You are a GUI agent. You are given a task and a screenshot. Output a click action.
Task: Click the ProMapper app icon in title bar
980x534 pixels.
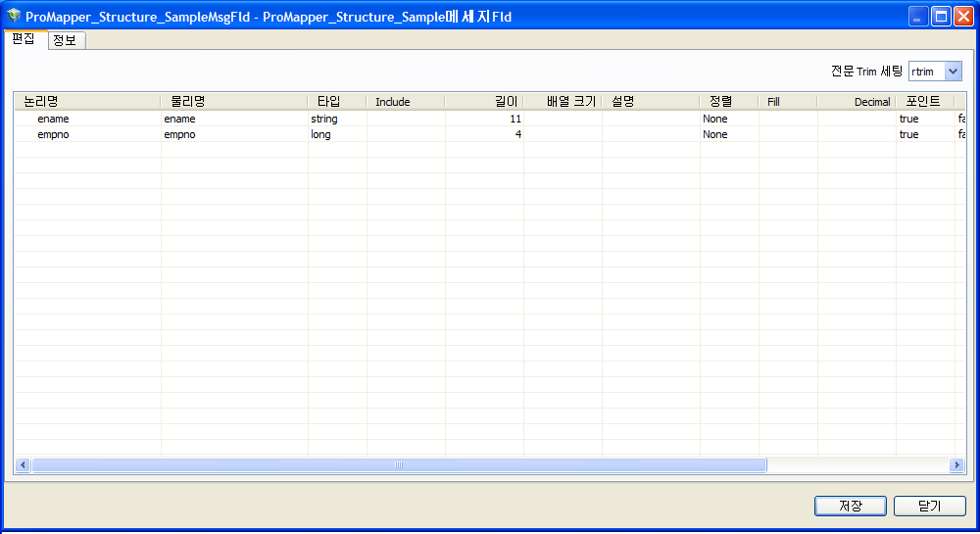[13, 16]
